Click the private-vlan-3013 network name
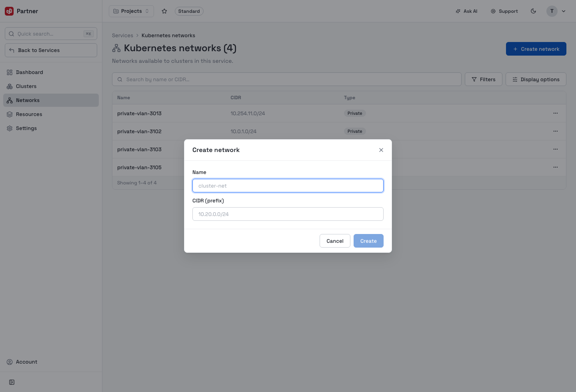The height and width of the screenshot is (392, 576). click(139, 114)
